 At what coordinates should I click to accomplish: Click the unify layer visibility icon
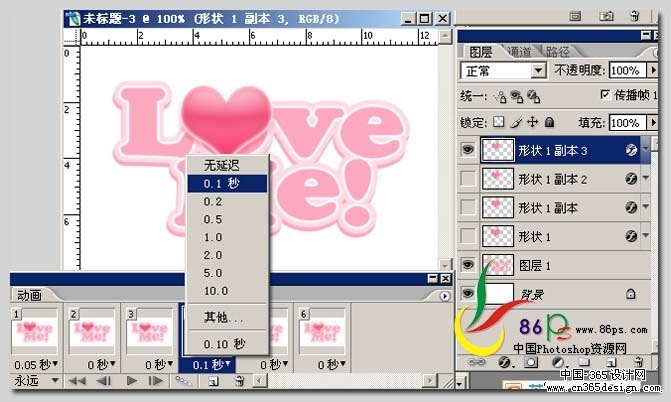coord(517,97)
